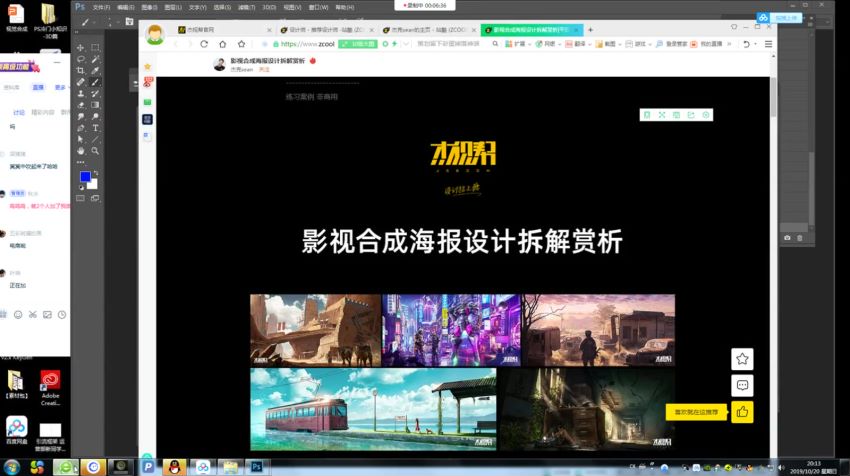
Task: Open the Photoshop 3D(D) menu
Action: 269,7
